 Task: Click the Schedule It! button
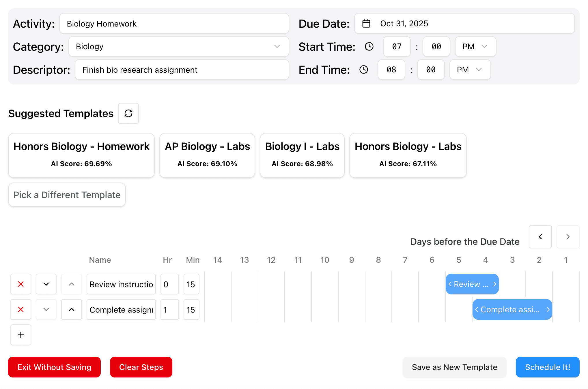(x=547, y=367)
